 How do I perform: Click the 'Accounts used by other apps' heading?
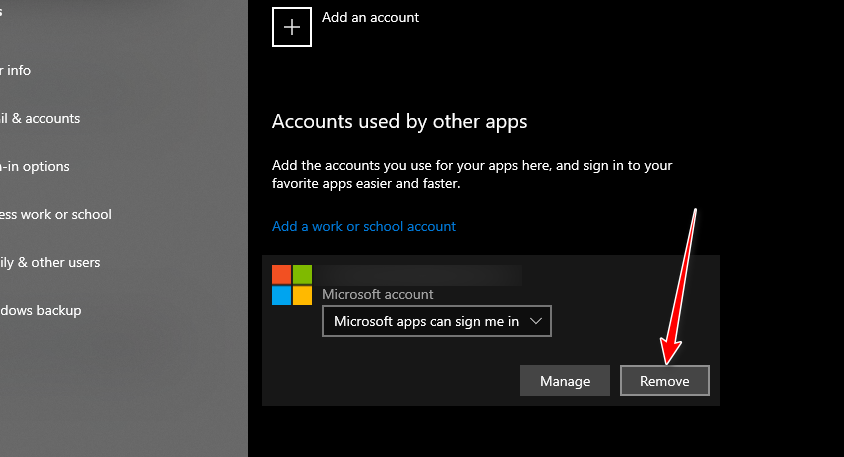click(399, 122)
